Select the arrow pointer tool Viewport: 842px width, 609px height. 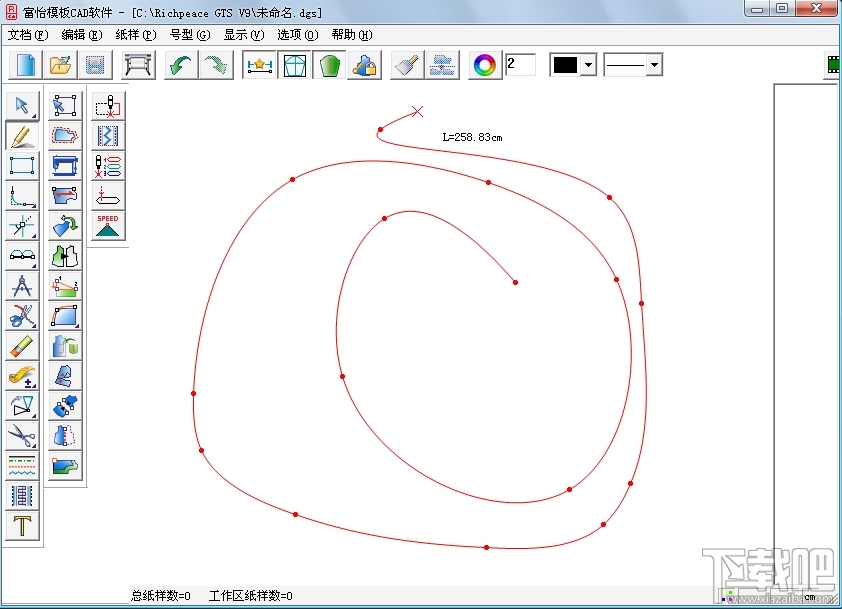tap(22, 105)
